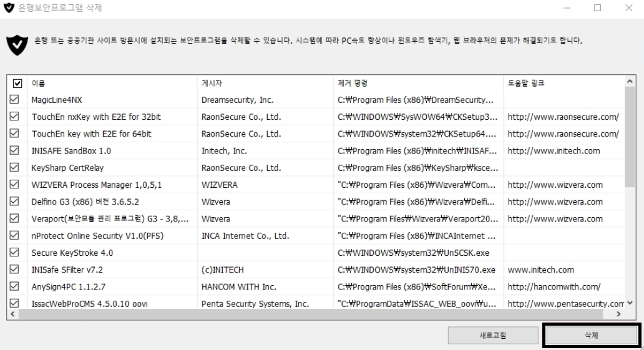The image size is (644, 350).
Task: Sort by the 이름 column header
Action: pos(112,84)
